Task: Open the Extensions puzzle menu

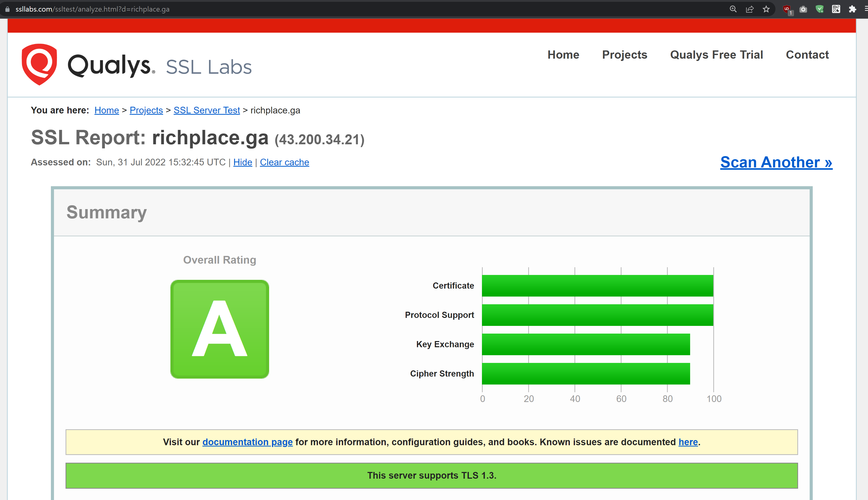Action: click(x=852, y=9)
